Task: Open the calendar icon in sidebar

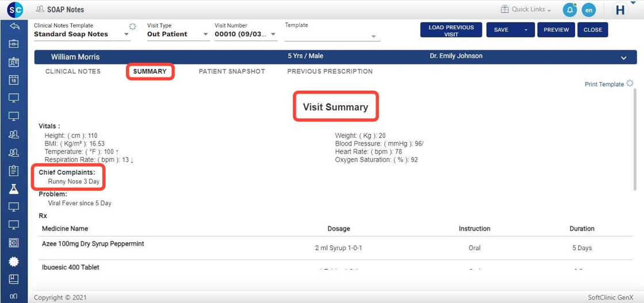Action: (14, 80)
